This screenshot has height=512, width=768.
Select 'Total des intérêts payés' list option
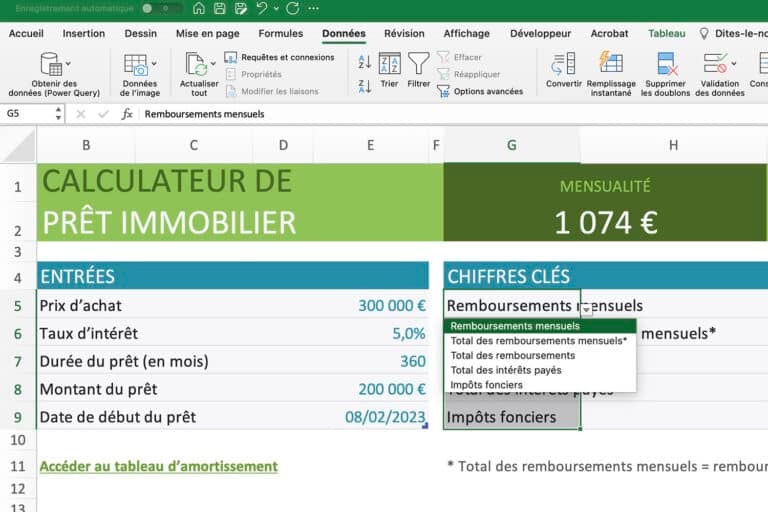(506, 370)
